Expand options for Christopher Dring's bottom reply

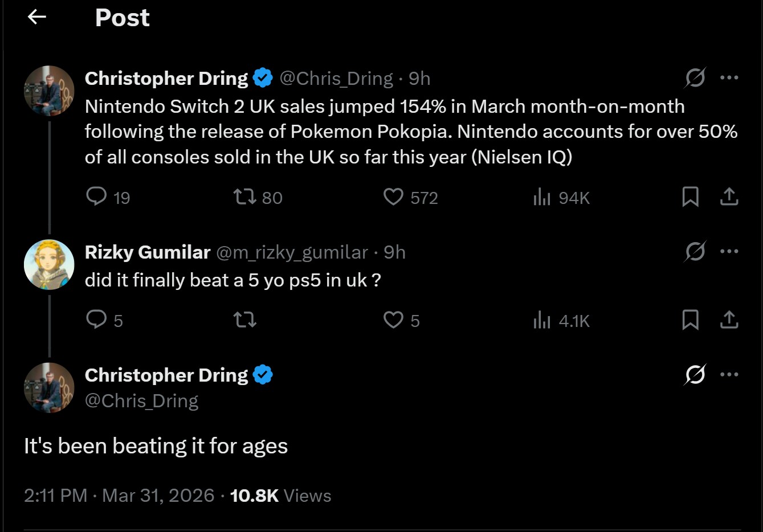729,374
